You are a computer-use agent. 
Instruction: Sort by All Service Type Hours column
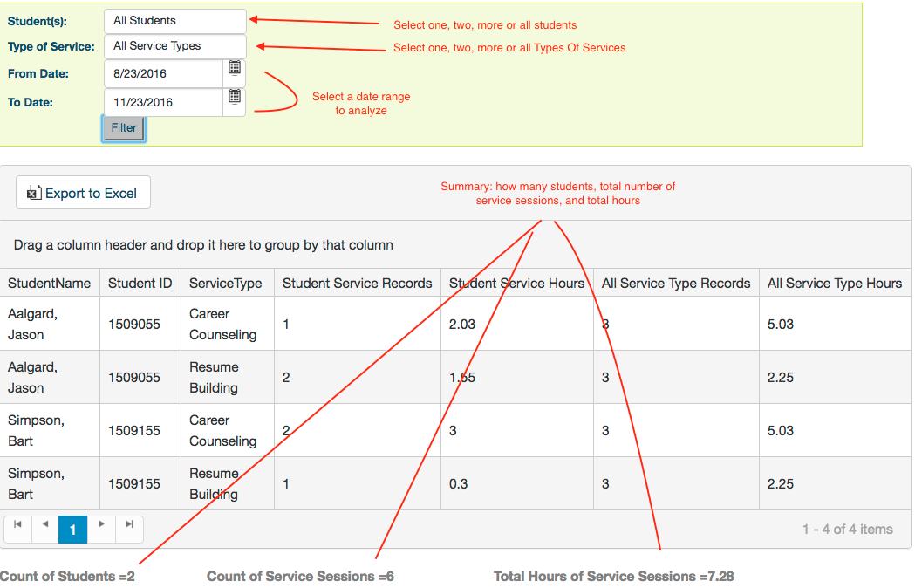(834, 284)
